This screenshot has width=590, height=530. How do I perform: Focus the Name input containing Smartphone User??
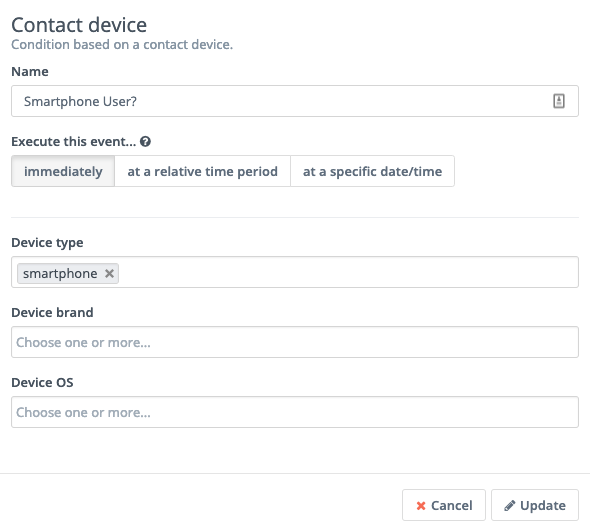click(x=295, y=101)
